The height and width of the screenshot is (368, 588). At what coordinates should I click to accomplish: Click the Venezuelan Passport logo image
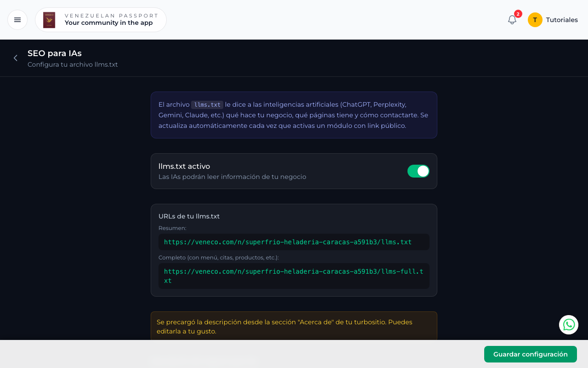pos(49,20)
